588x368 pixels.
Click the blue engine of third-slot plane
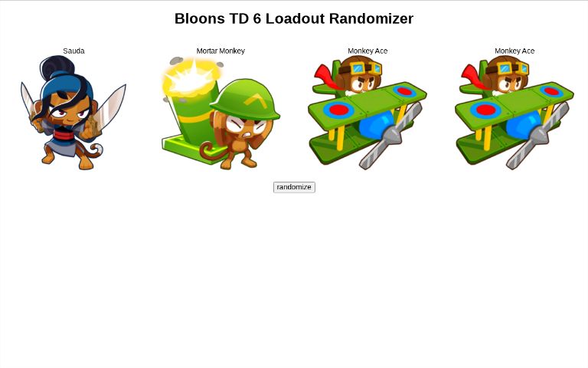[x=375, y=124]
